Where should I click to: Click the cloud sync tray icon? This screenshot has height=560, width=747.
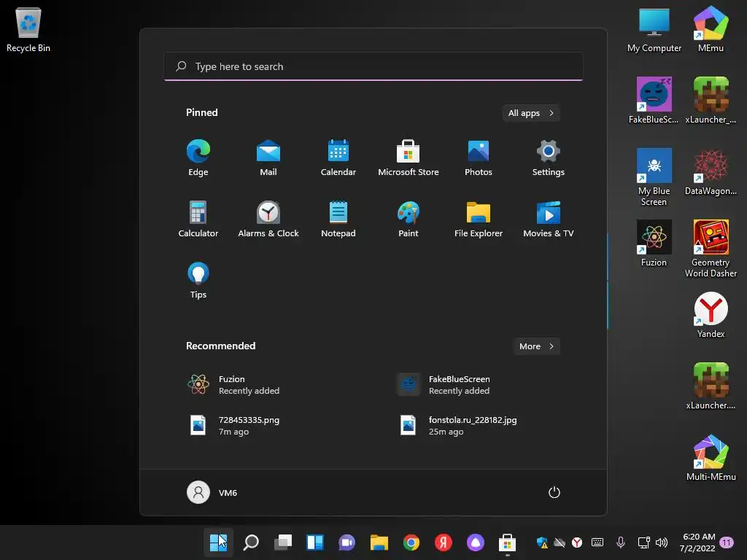(x=560, y=542)
